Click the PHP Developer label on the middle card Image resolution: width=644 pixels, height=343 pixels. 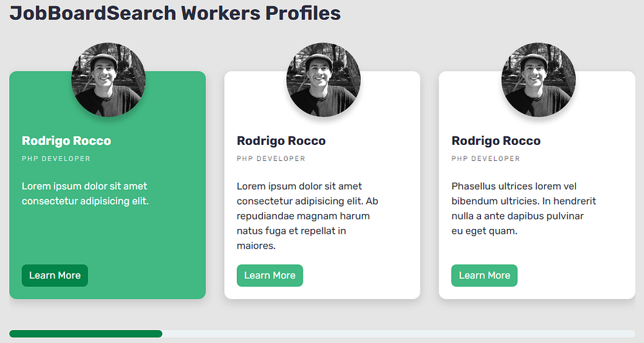[271, 158]
